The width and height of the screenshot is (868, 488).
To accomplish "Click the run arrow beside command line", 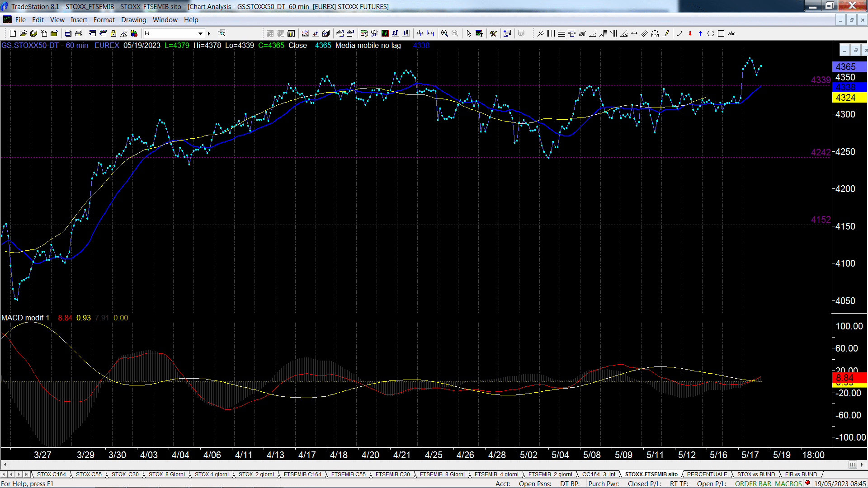I will [x=209, y=33].
